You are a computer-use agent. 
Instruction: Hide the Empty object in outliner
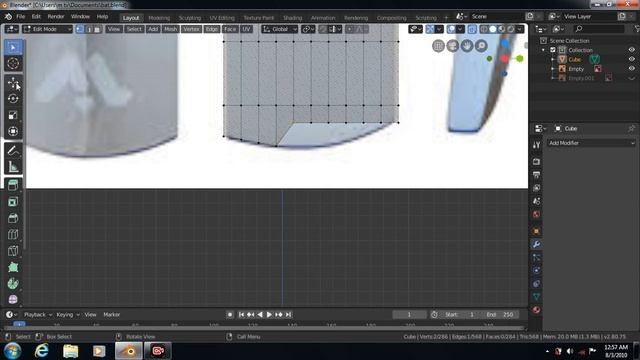pyautogui.click(x=631, y=69)
